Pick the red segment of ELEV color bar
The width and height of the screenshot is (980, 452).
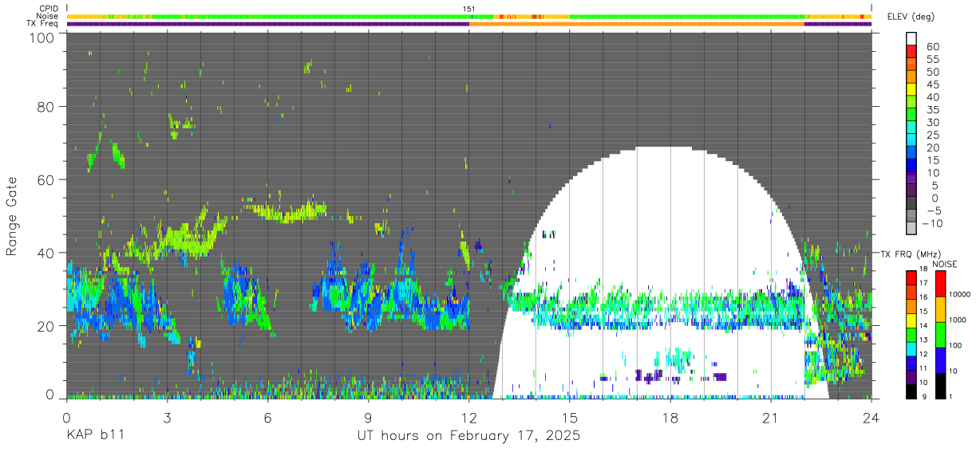(911, 51)
